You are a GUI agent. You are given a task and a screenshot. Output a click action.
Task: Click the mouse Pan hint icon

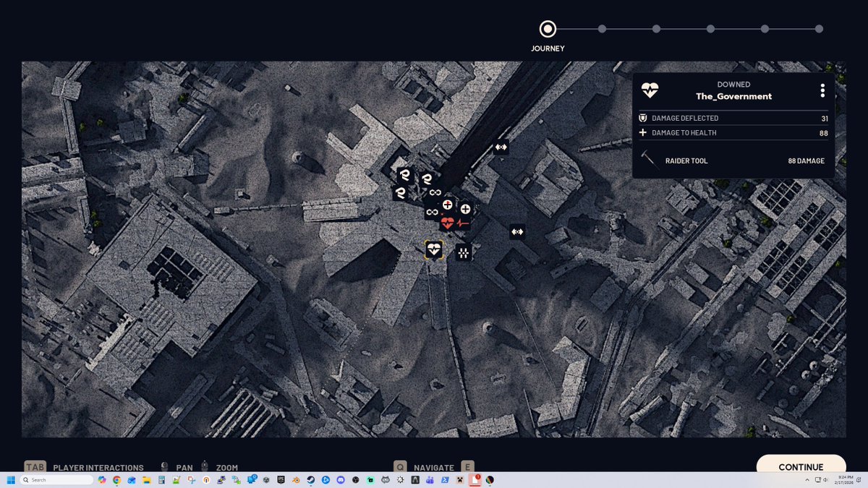click(x=165, y=467)
